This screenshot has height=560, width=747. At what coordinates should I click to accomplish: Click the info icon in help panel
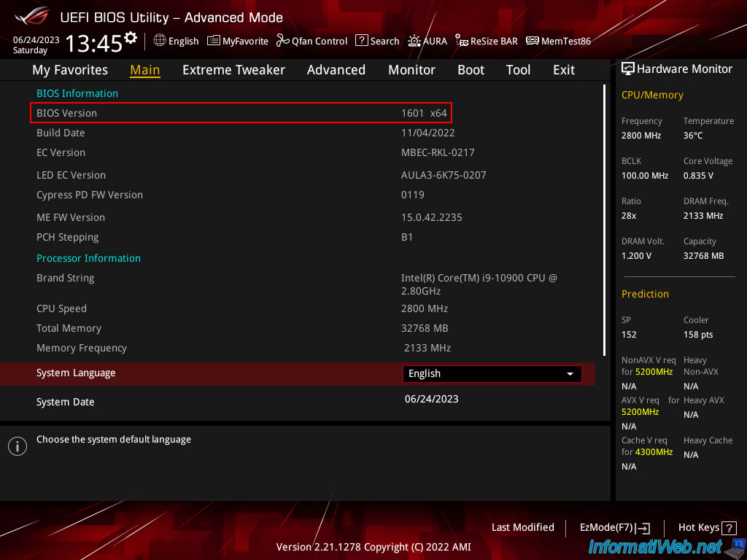pos(18,446)
